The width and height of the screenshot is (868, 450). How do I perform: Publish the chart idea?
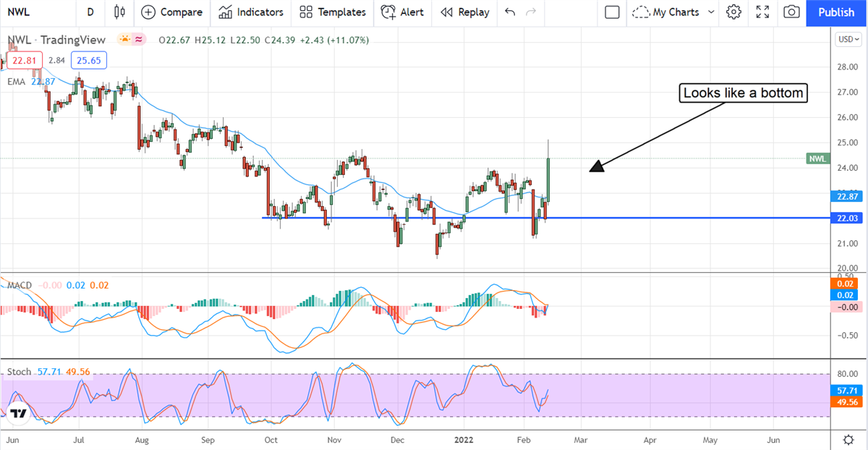click(837, 12)
